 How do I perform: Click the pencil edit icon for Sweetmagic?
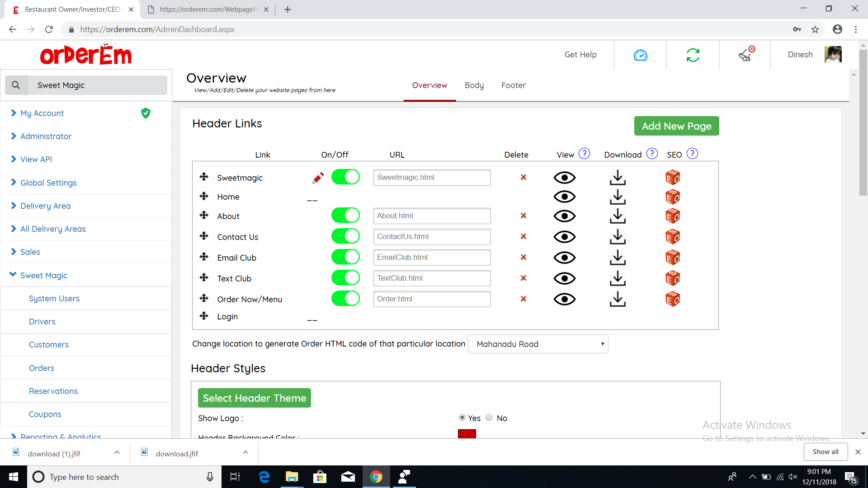[x=318, y=178]
